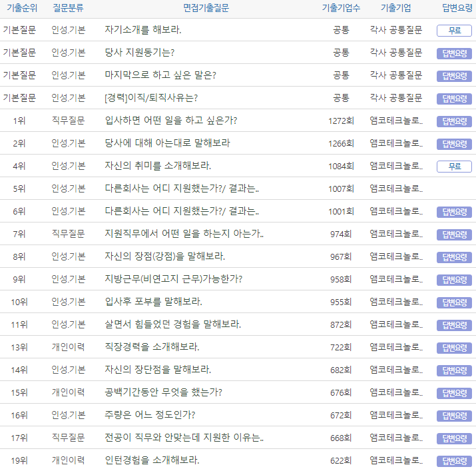Open 답변요령 for [경력]이직/퇴직사유는?
476x469 pixels.
pos(454,99)
